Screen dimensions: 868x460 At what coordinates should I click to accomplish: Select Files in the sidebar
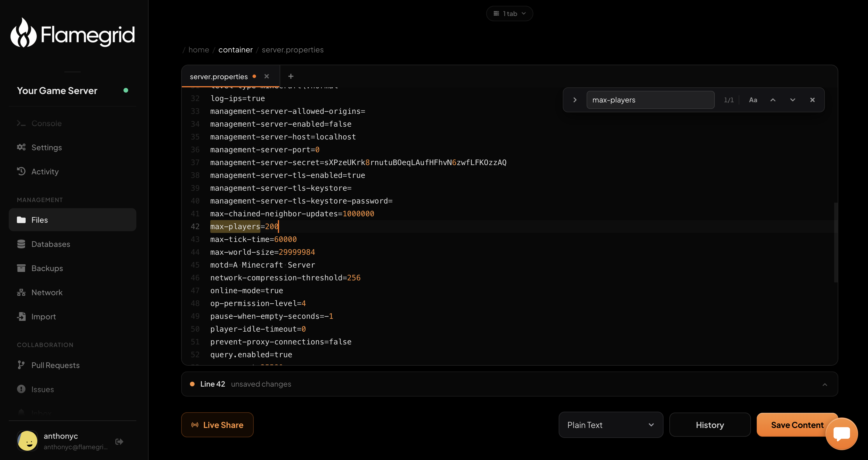tap(72, 220)
